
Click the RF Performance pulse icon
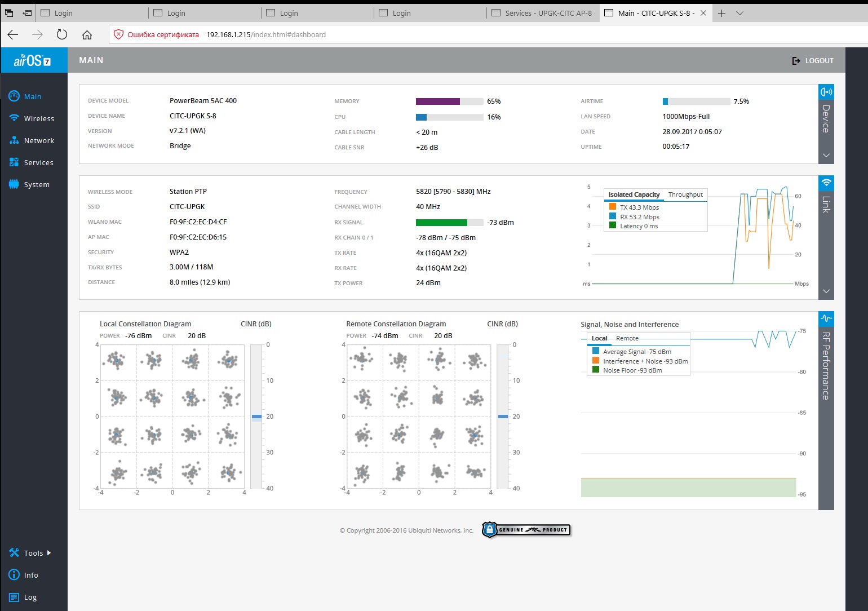click(826, 318)
